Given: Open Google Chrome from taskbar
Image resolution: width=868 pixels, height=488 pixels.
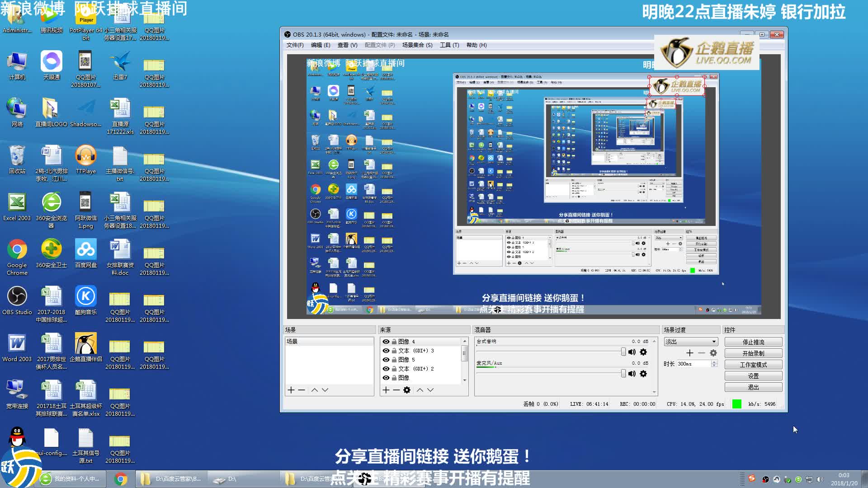Looking at the screenshot, I should 120,479.
